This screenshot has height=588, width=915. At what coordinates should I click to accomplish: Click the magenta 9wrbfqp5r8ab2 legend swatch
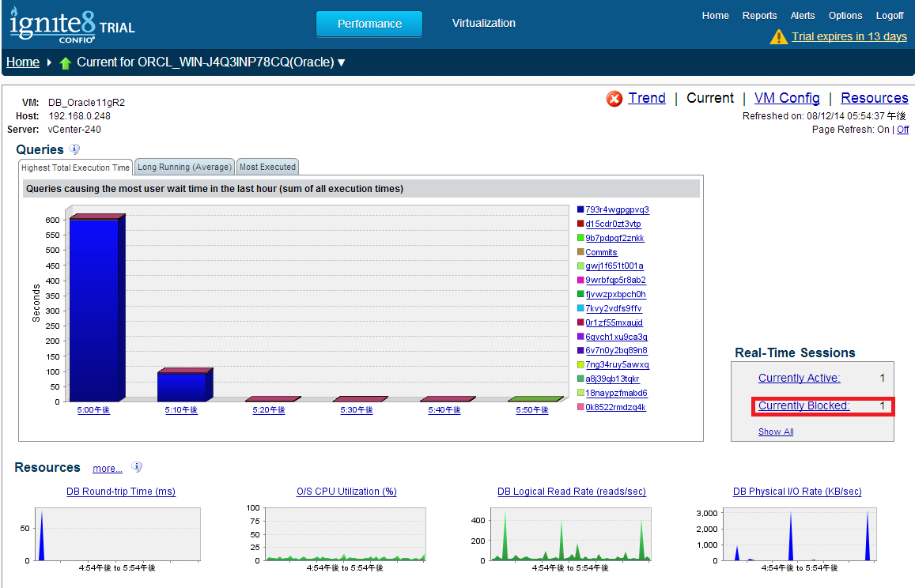click(580, 280)
